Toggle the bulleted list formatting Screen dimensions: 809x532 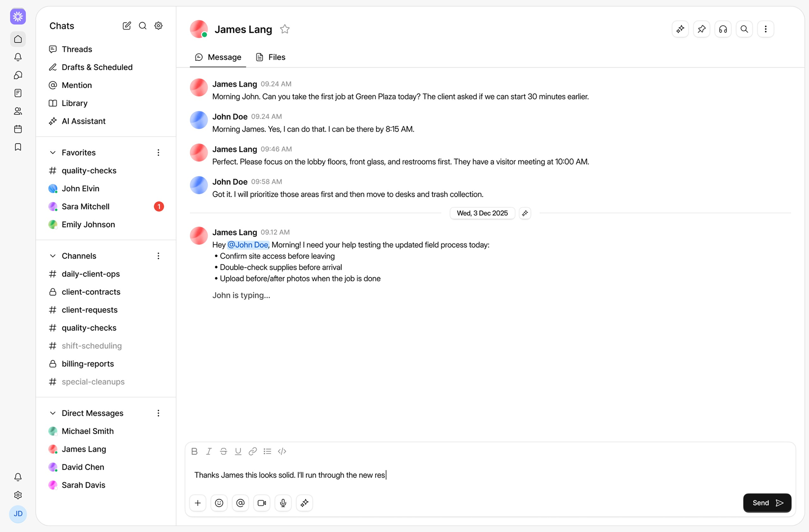(x=267, y=451)
